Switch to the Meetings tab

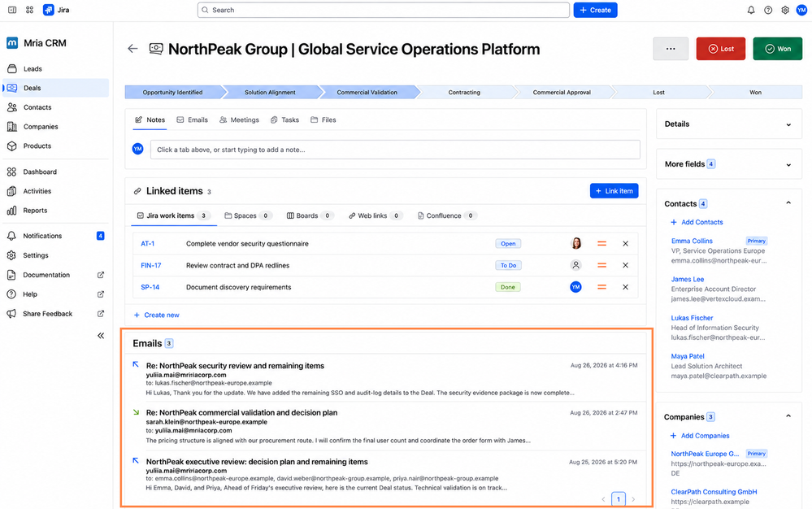click(x=239, y=120)
